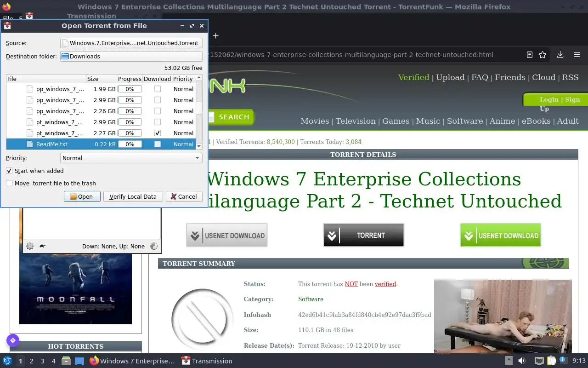588x368 pixels.
Task: Open the Television category
Action: pyautogui.click(x=356, y=121)
